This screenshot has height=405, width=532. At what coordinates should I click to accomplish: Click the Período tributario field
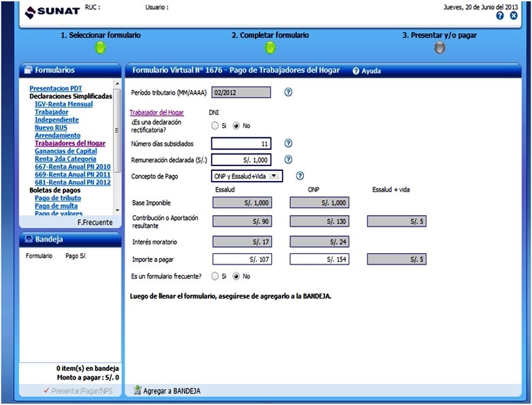241,92
